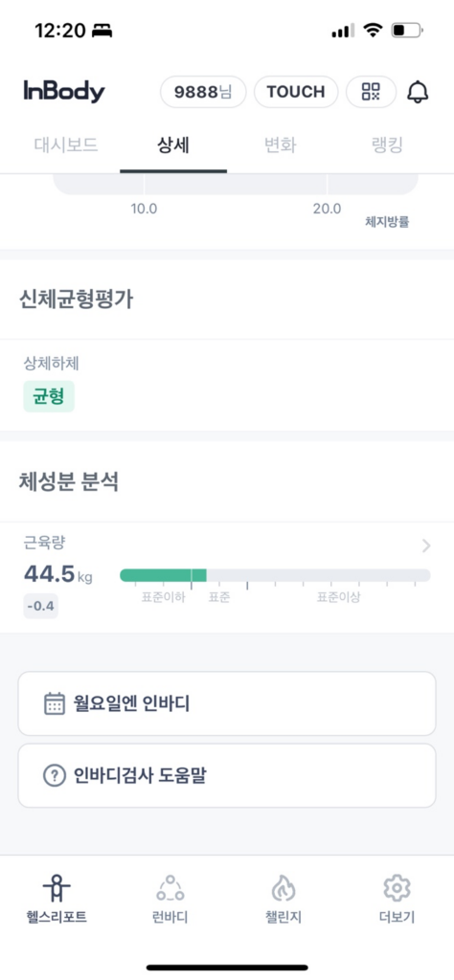Tap the 9888님 user button
This screenshot has height=980, width=454.
[203, 92]
